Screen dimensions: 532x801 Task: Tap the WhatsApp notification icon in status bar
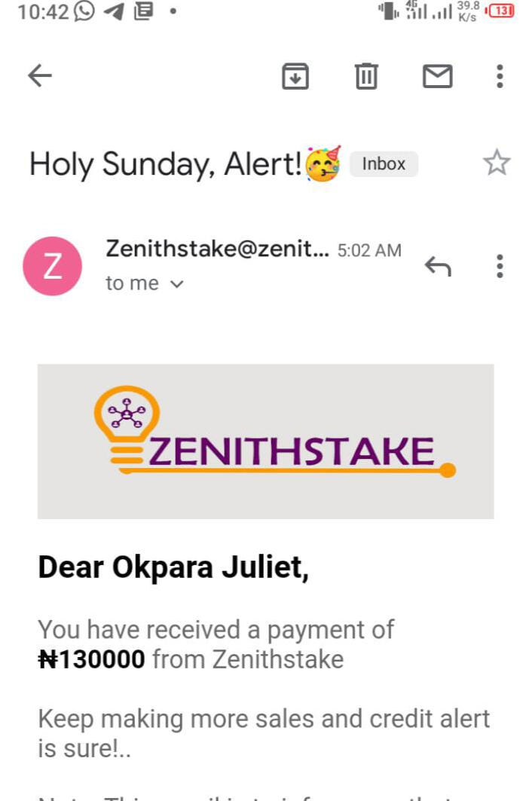pyautogui.click(x=84, y=11)
